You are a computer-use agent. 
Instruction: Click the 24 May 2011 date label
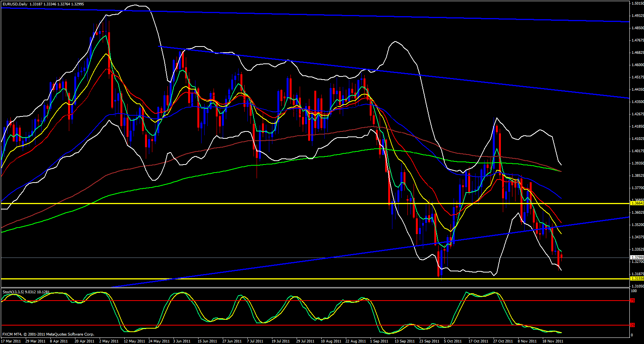pos(159,341)
